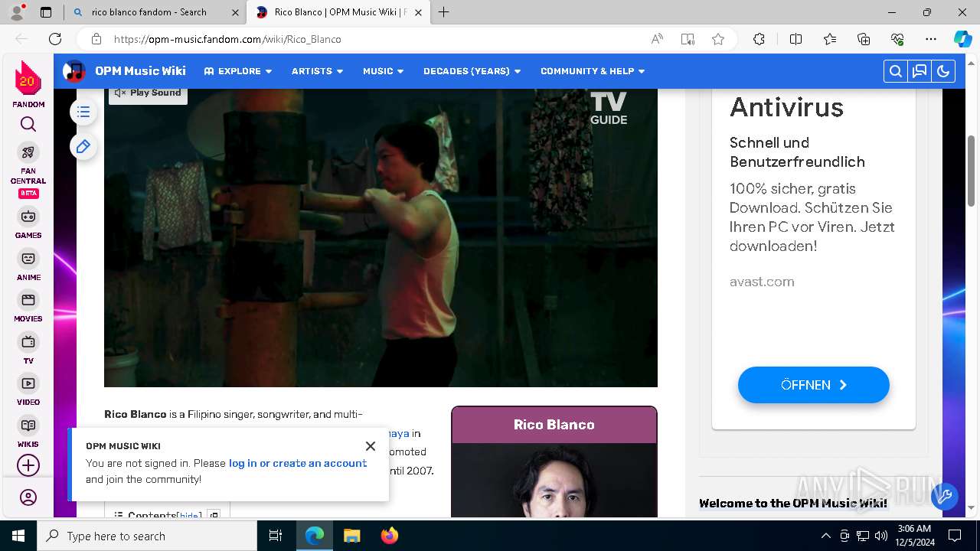Viewport: 980px width, 551px height.
Task: Toggle split screen view
Action: coord(795,39)
